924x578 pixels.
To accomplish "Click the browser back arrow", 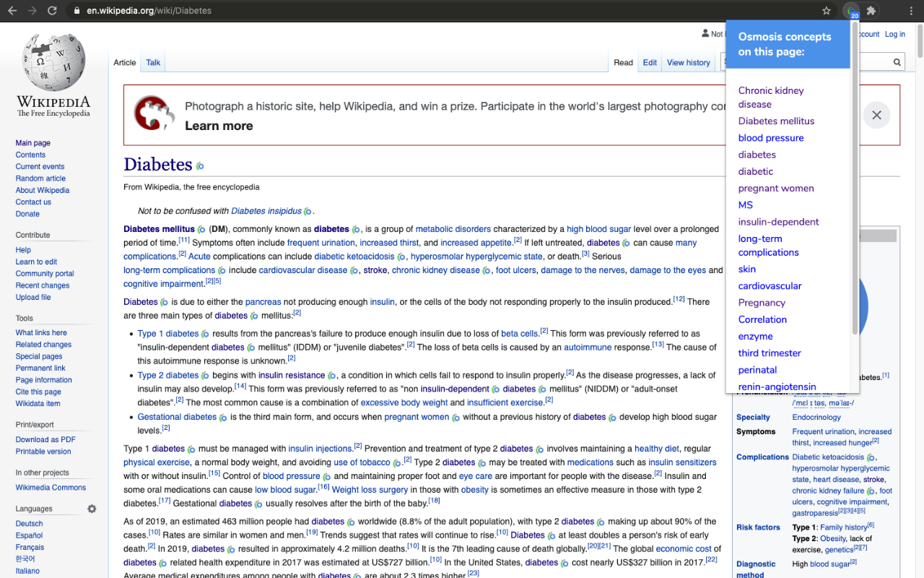I will pyautogui.click(x=12, y=11).
